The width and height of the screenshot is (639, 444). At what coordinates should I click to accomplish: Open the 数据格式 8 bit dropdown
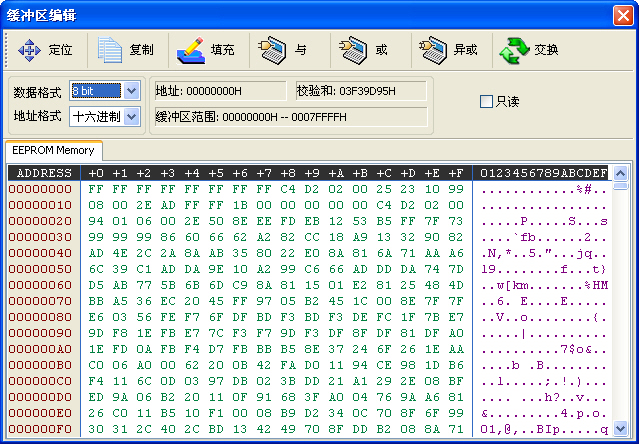pyautogui.click(x=132, y=91)
